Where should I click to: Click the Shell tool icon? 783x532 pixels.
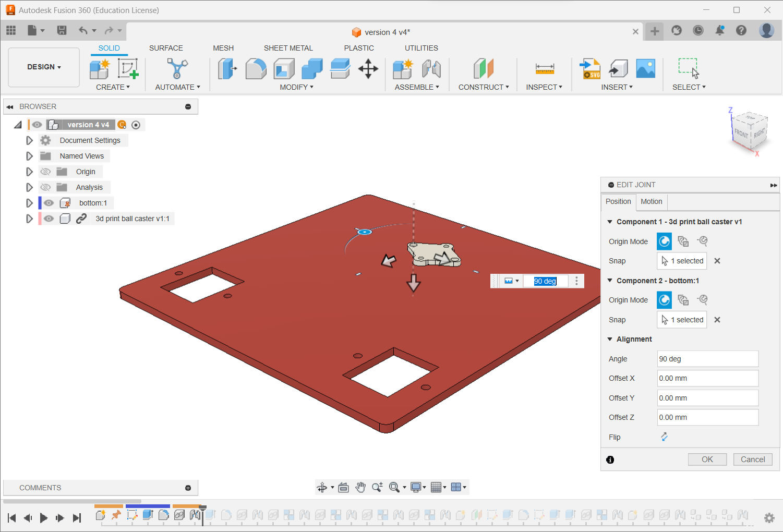coord(284,69)
